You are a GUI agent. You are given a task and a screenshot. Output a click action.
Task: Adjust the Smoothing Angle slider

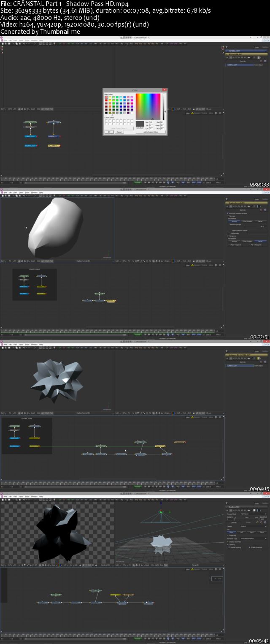tap(245, 226)
